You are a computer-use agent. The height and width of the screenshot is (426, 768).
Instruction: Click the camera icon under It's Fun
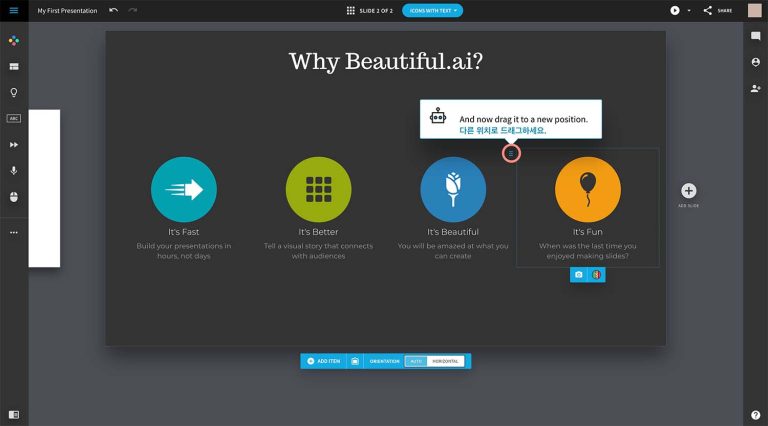578,274
